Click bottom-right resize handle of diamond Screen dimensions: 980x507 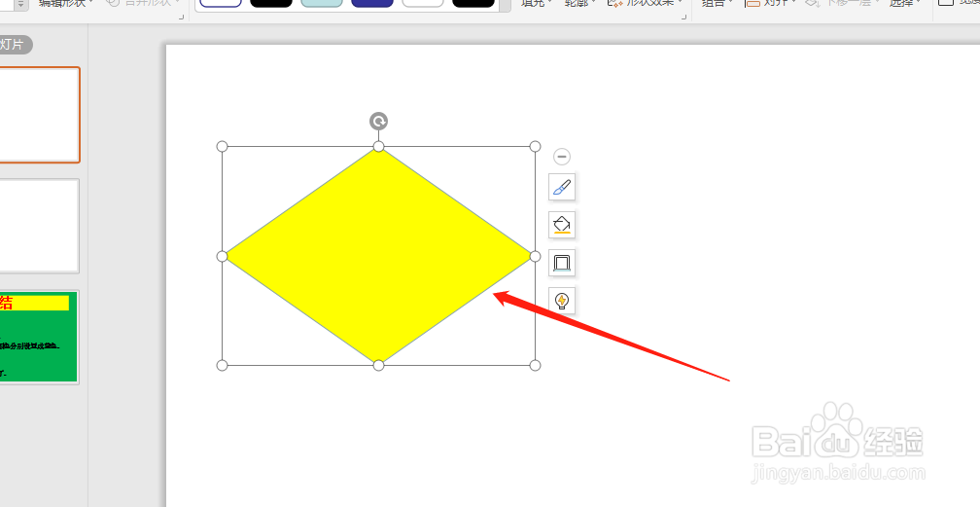point(535,366)
